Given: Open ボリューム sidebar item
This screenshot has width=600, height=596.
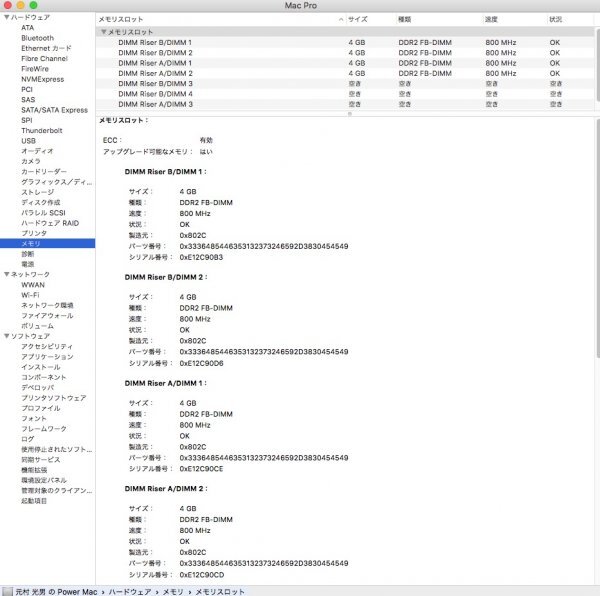Looking at the screenshot, I should click(37, 326).
